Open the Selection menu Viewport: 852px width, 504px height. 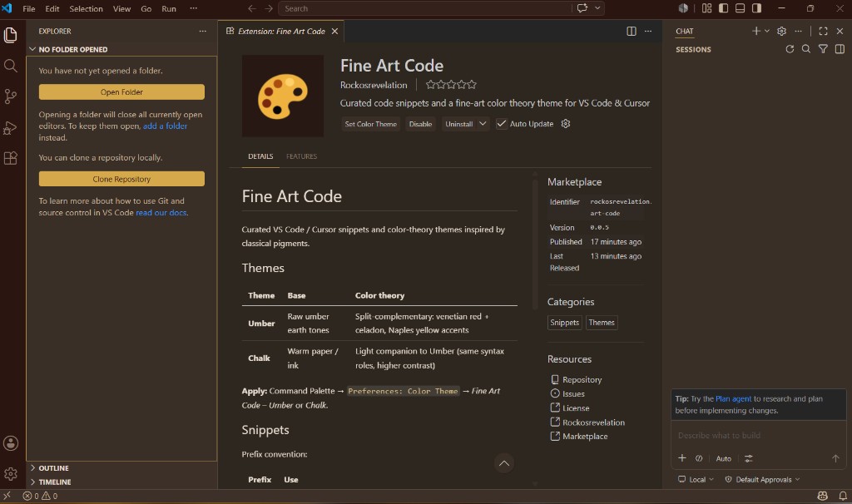coord(86,8)
